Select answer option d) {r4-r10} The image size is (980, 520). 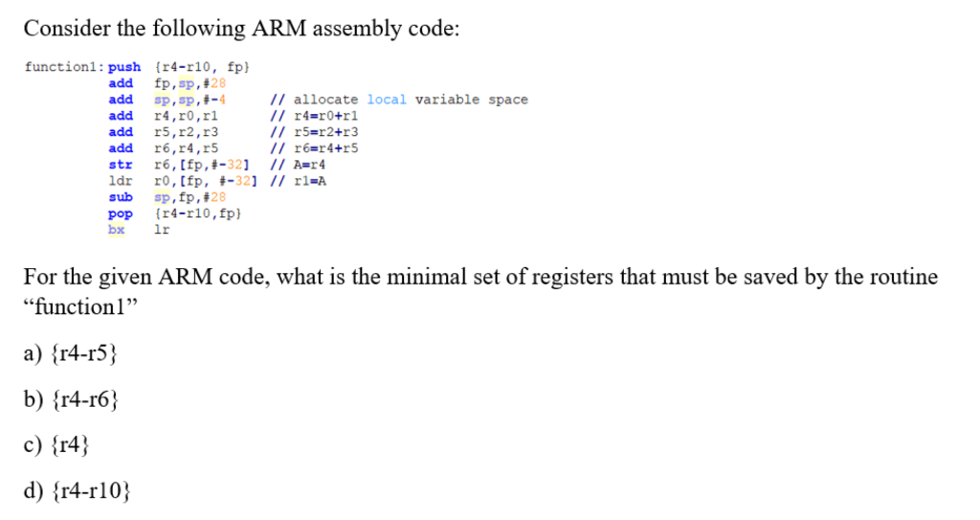tap(78, 490)
